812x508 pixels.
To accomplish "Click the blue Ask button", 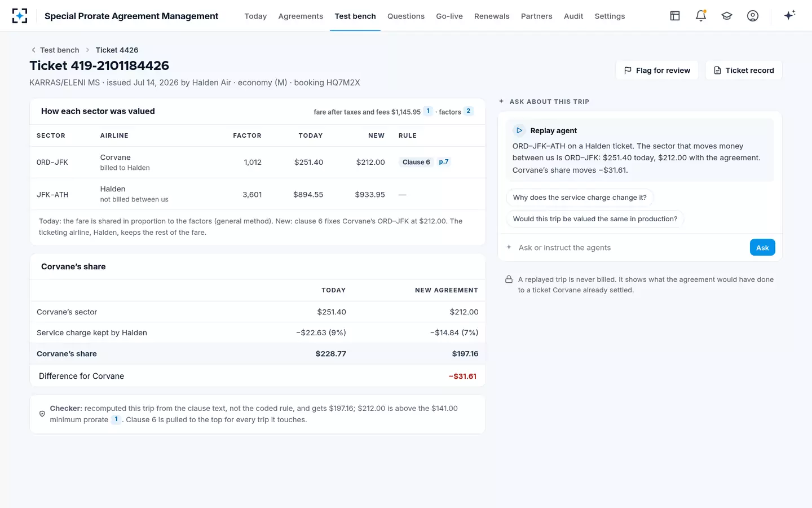I will [x=762, y=247].
